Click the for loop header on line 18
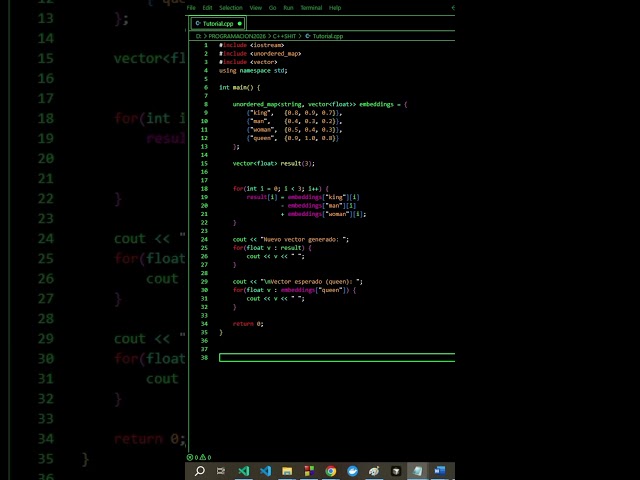640x480 pixels. [x=280, y=189]
